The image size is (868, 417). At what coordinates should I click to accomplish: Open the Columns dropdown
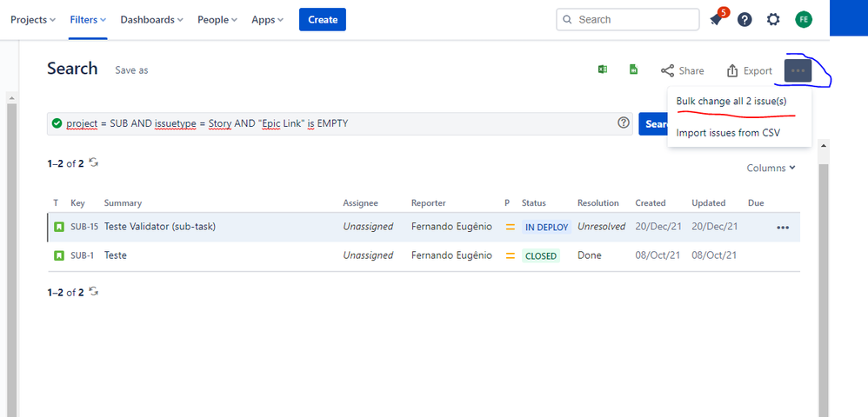click(x=771, y=168)
